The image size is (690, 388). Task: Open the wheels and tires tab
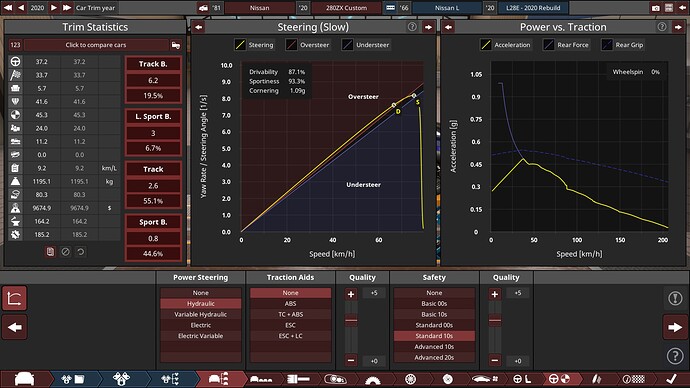click(410, 379)
